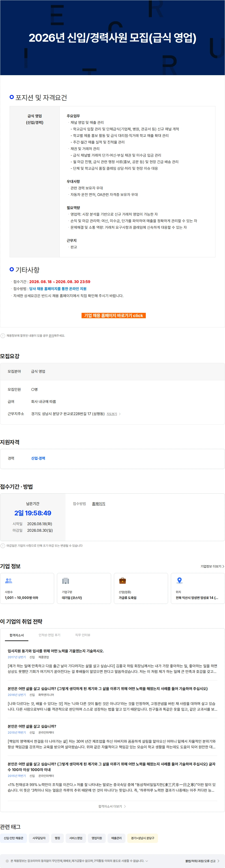Click the 행정 tag
This screenshot has height=868, width=225.
point(57,838)
